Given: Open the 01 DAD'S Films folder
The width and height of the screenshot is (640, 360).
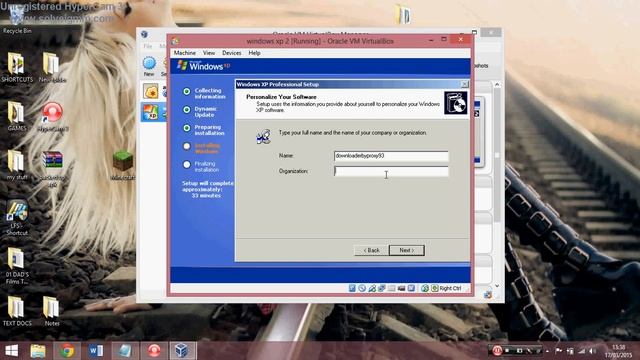Looking at the screenshot, I should click(17, 266).
